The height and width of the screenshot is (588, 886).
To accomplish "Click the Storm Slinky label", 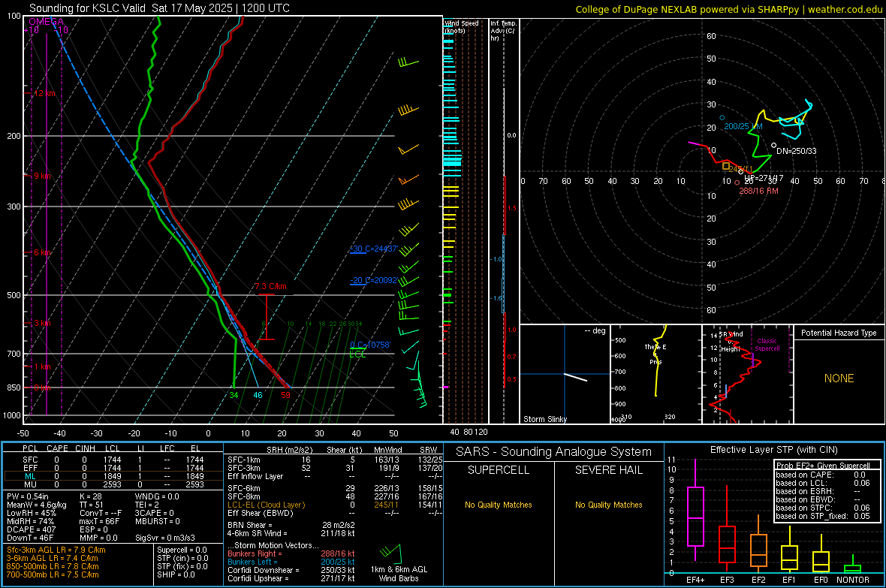I will [x=544, y=419].
